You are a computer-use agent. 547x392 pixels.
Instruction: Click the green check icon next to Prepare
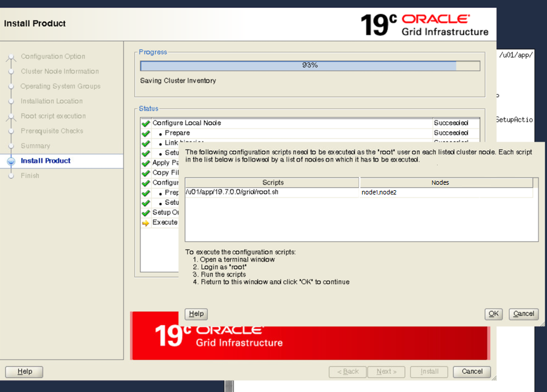[145, 133]
